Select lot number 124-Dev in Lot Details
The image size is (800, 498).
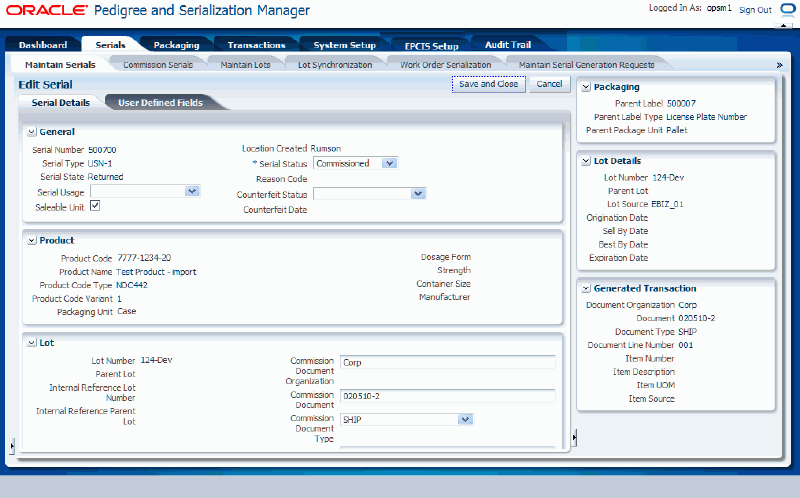click(x=668, y=178)
